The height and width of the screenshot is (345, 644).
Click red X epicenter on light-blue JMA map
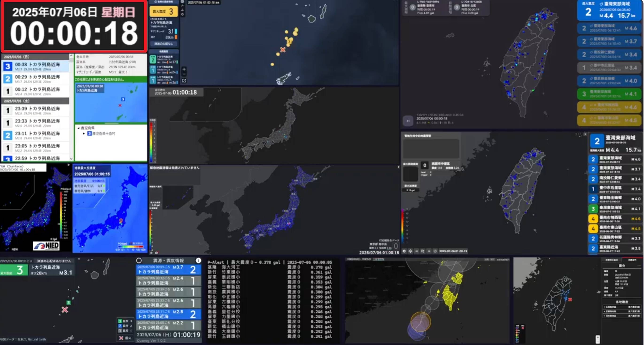click(x=120, y=105)
